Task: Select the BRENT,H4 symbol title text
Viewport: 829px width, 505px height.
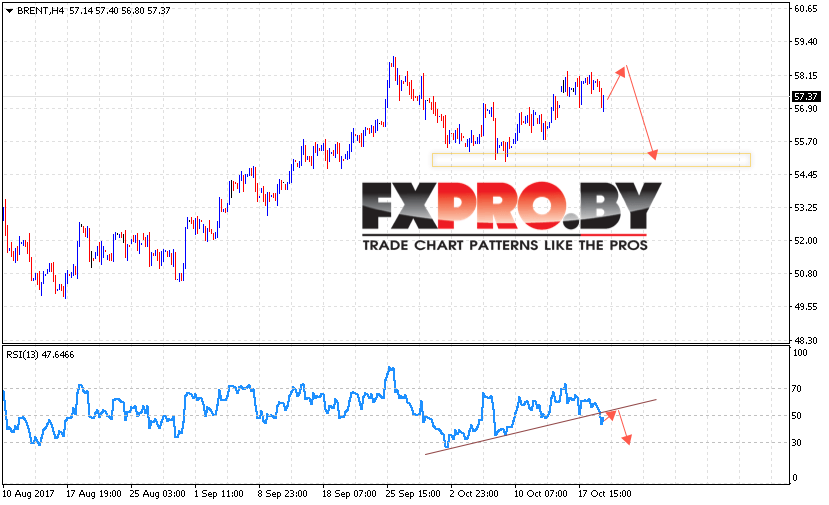Action: [x=40, y=11]
